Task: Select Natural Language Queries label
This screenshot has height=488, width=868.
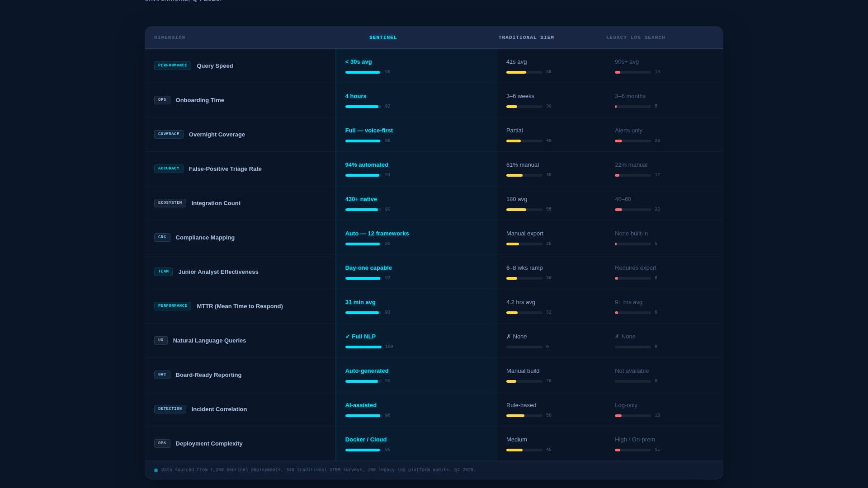Action: click(209, 341)
